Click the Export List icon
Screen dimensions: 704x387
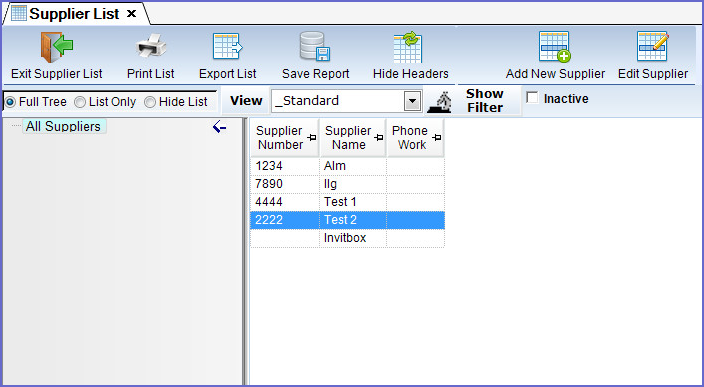(228, 47)
